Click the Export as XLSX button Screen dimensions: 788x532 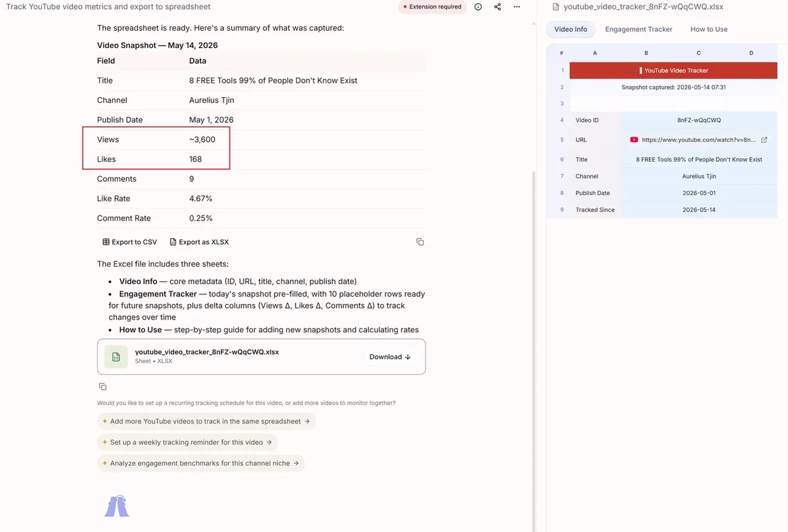click(200, 242)
